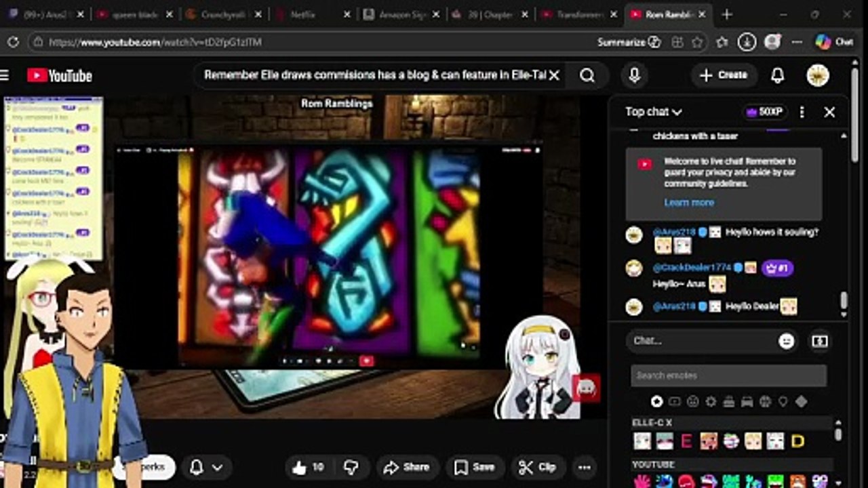
Task: Open more actions three-dot menu under video
Action: (x=585, y=467)
